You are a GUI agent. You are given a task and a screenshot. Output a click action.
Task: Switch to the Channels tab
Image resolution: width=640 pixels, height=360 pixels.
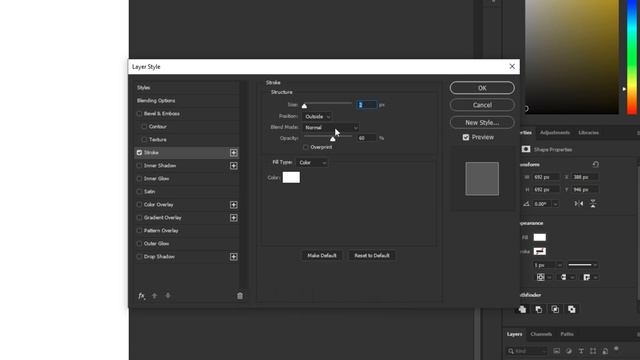[541, 334]
